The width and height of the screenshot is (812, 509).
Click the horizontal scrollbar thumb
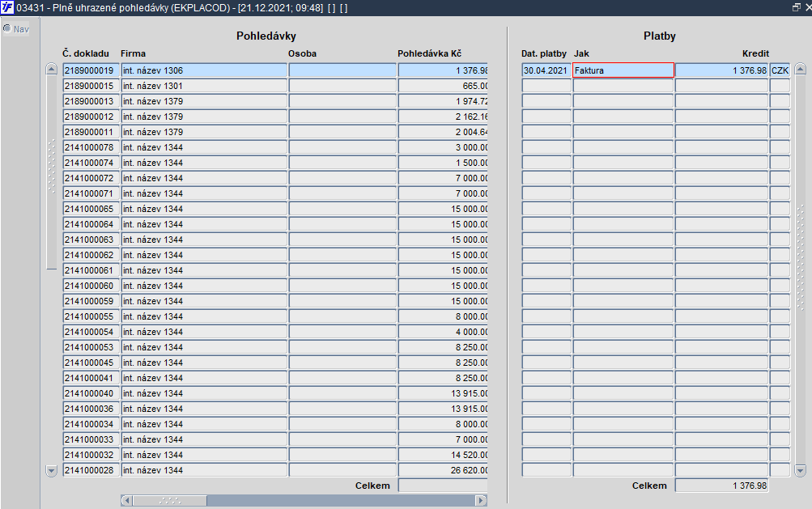tap(169, 501)
